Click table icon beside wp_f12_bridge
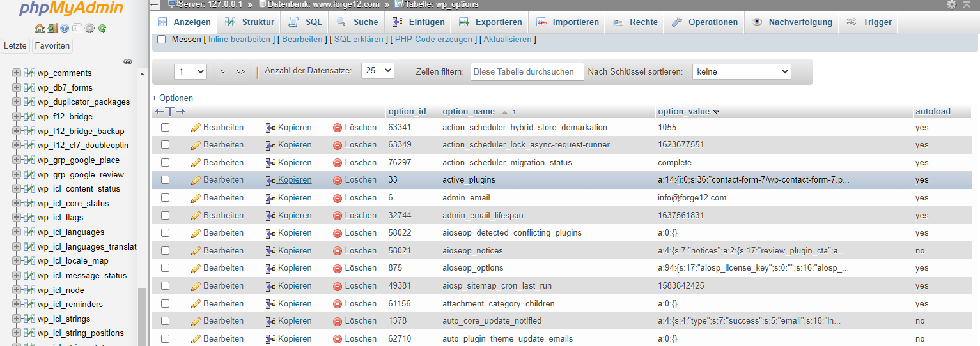980x346 pixels. coord(29,116)
